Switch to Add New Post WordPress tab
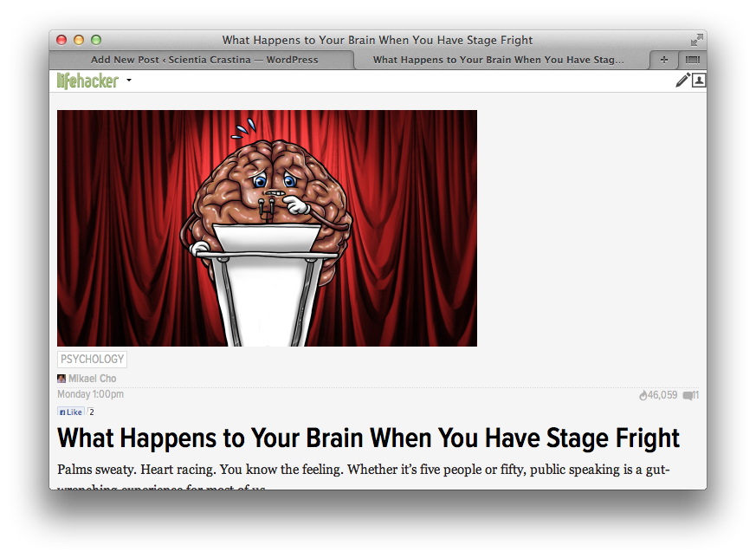Image resolution: width=756 pixels, height=558 pixels. coord(204,60)
